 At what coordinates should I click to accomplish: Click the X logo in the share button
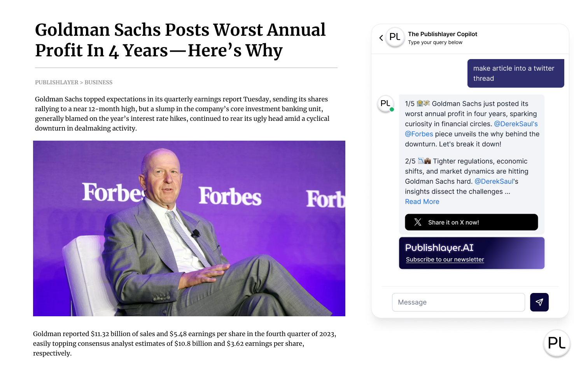[418, 222]
